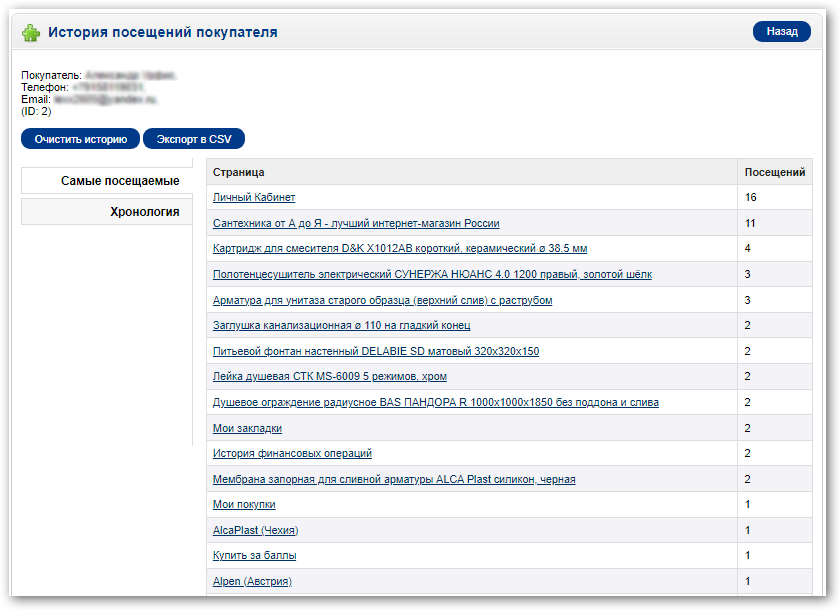Open the Купить за баллы link
This screenshot has width=840, height=610.
(254, 555)
